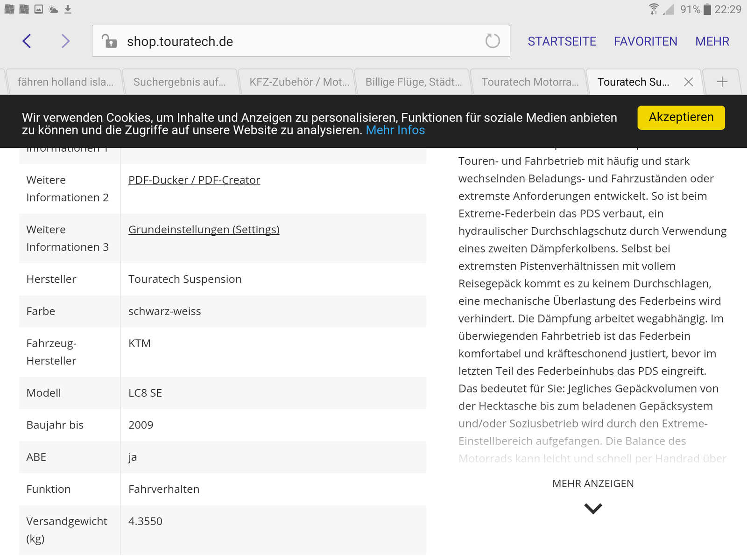
Task: Open a new tab with plus icon
Action: (722, 82)
